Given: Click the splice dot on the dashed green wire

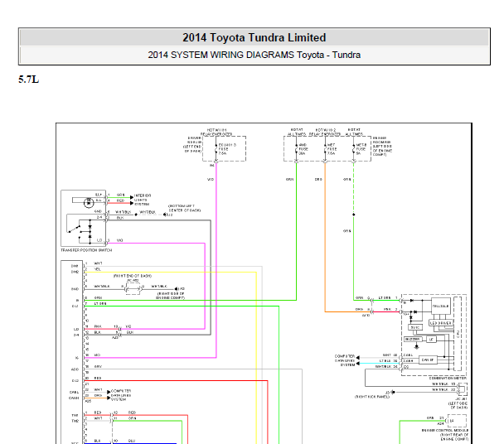Looking at the screenshot, I should point(354,215).
